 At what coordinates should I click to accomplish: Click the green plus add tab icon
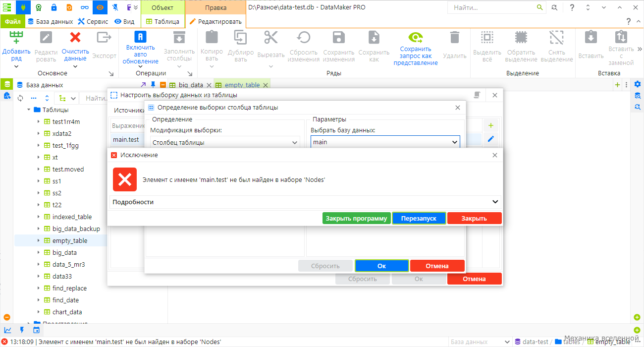click(617, 85)
